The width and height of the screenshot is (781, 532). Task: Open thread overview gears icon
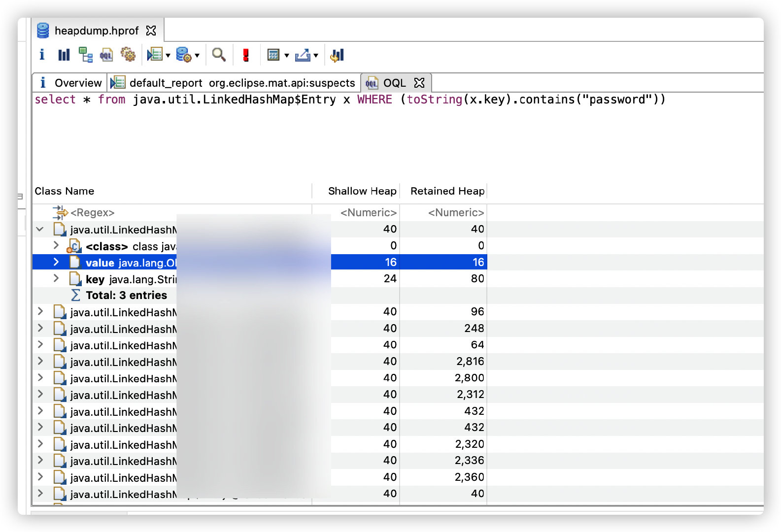[128, 55]
